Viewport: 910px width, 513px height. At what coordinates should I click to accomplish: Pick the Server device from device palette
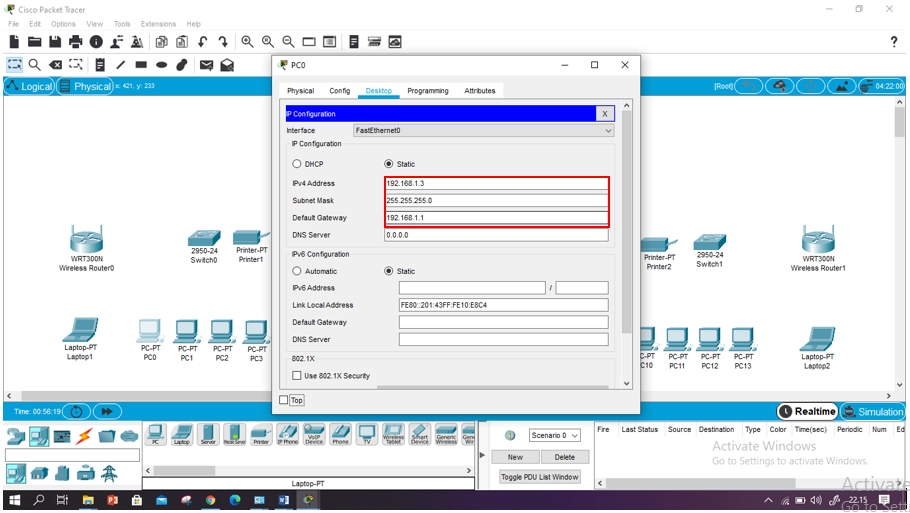coord(208,434)
